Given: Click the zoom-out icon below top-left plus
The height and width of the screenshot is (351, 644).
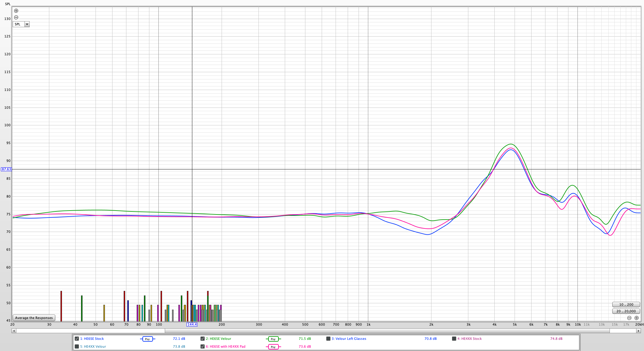Looking at the screenshot, I should click(x=16, y=18).
